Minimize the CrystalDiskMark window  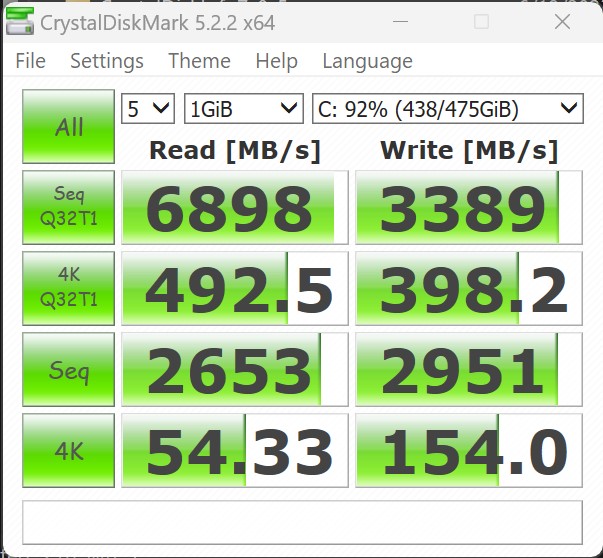400,22
